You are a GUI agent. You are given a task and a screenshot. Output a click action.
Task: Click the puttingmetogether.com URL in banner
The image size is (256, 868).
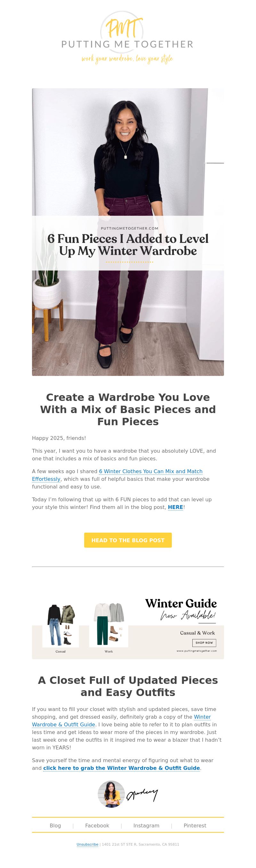point(196,651)
